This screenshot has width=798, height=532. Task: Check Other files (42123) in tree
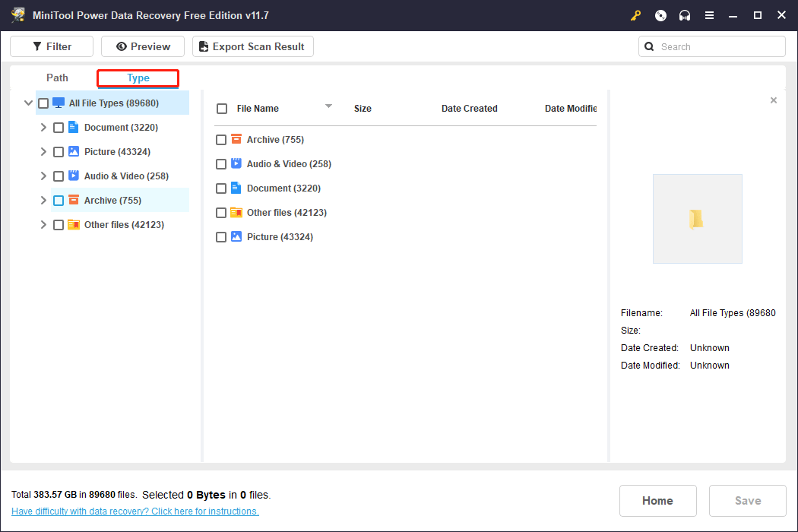[59, 225]
